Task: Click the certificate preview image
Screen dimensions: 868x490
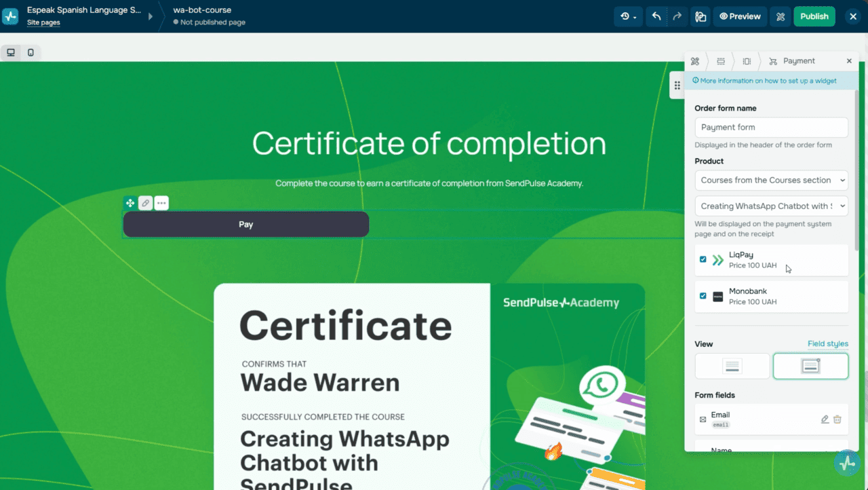Action: pyautogui.click(x=429, y=386)
